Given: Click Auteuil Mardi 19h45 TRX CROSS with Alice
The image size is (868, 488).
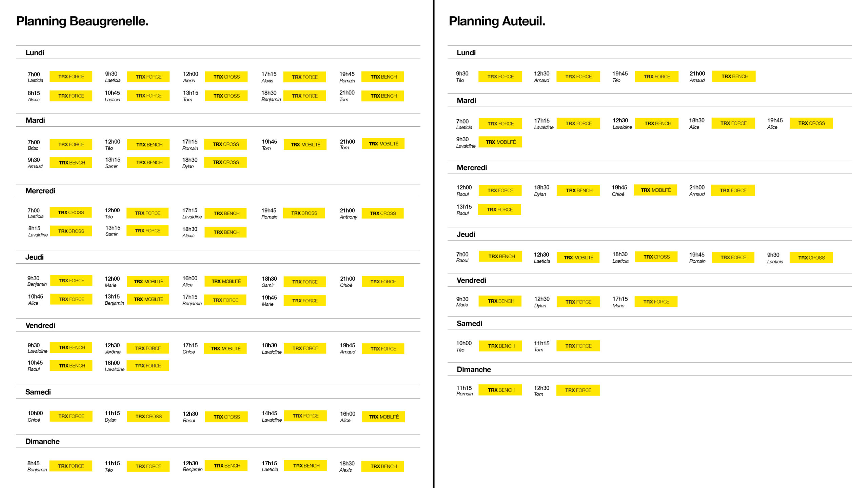Looking at the screenshot, I should click(811, 123).
